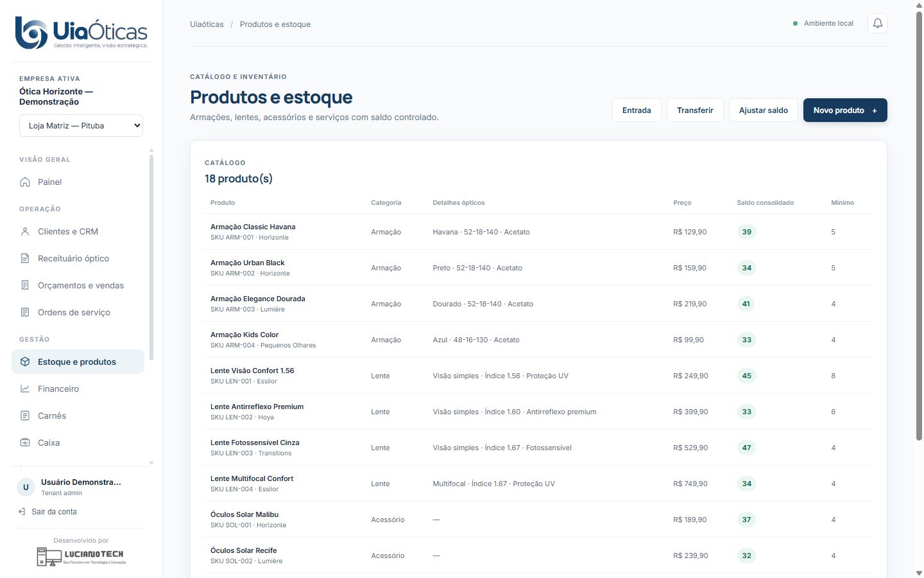Image resolution: width=924 pixels, height=578 pixels.
Task: Click the main page vertical scrollbar
Action: [x=919, y=225]
